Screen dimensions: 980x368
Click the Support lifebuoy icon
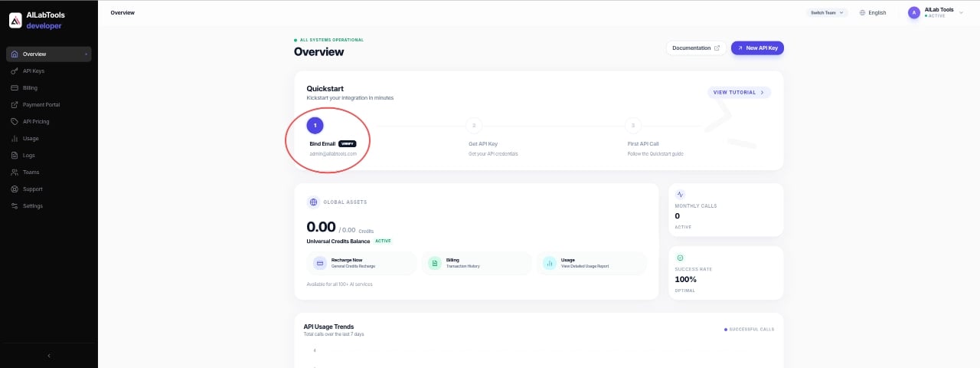[15, 189]
